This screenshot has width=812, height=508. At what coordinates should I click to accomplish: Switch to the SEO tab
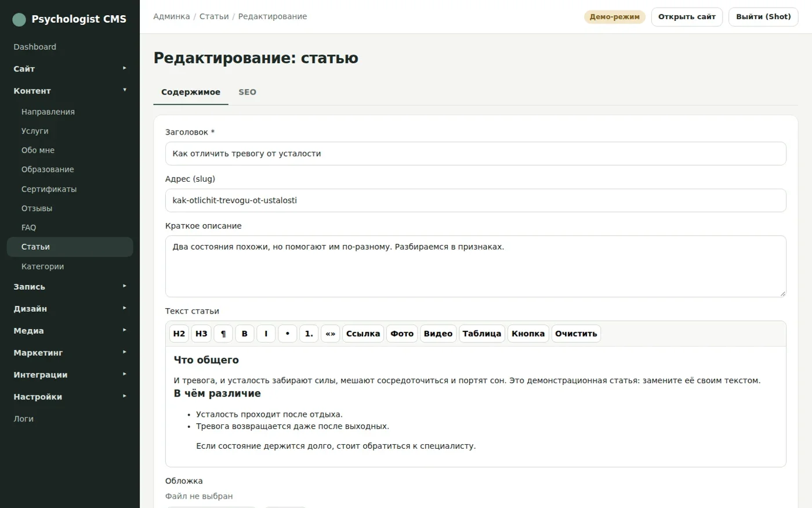pyautogui.click(x=247, y=92)
